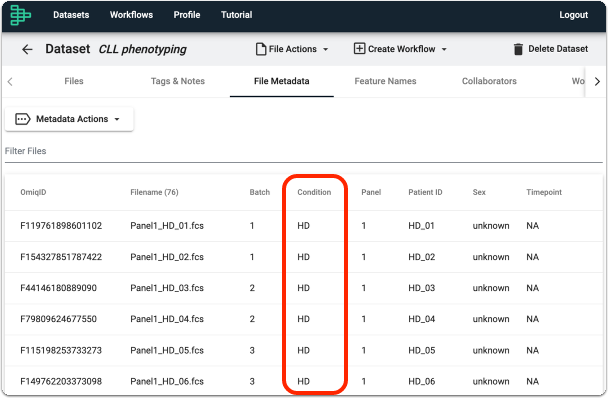Click Patient ID cell HD_04
The image size is (608, 398).
point(421,319)
